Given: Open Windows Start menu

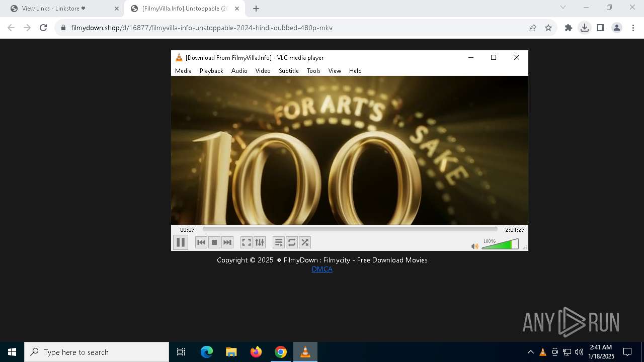Looking at the screenshot, I should [12, 352].
